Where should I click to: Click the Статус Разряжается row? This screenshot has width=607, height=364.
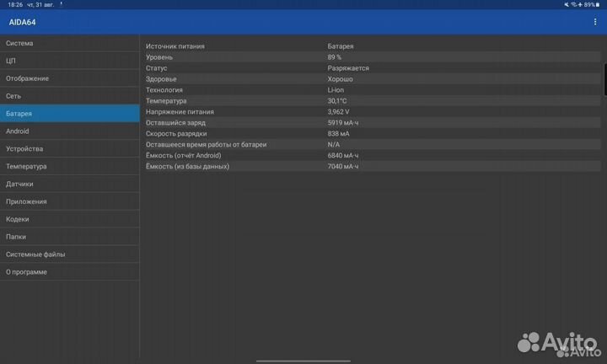373,68
